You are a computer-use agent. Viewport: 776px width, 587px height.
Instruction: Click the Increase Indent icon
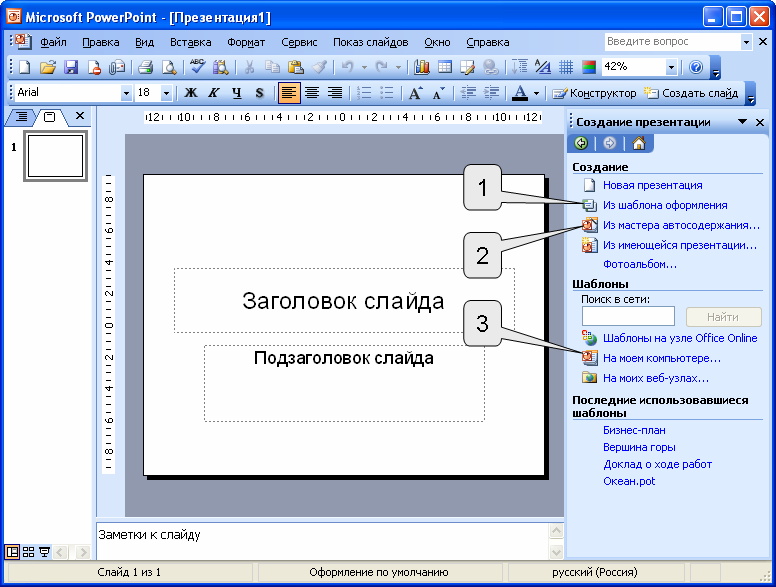coord(491,93)
